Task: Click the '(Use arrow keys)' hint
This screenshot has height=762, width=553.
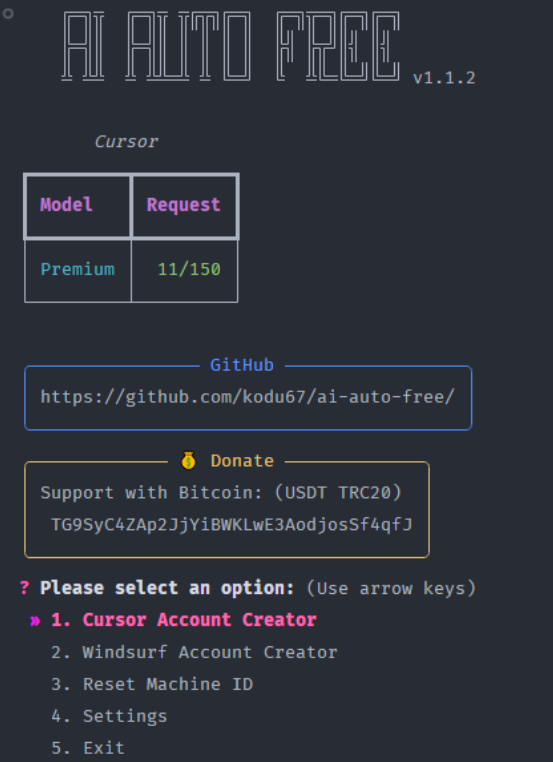Action: coord(391,588)
